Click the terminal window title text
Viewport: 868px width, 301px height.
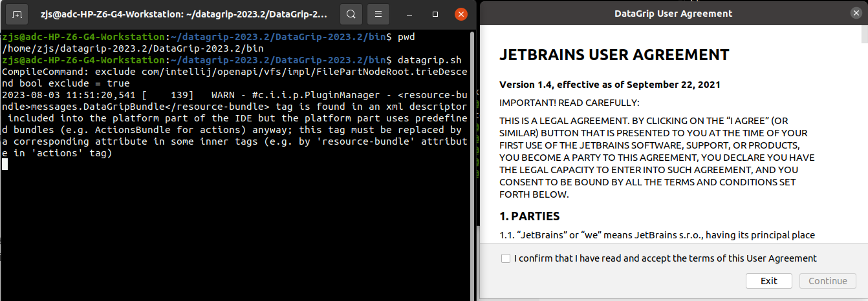pos(183,14)
